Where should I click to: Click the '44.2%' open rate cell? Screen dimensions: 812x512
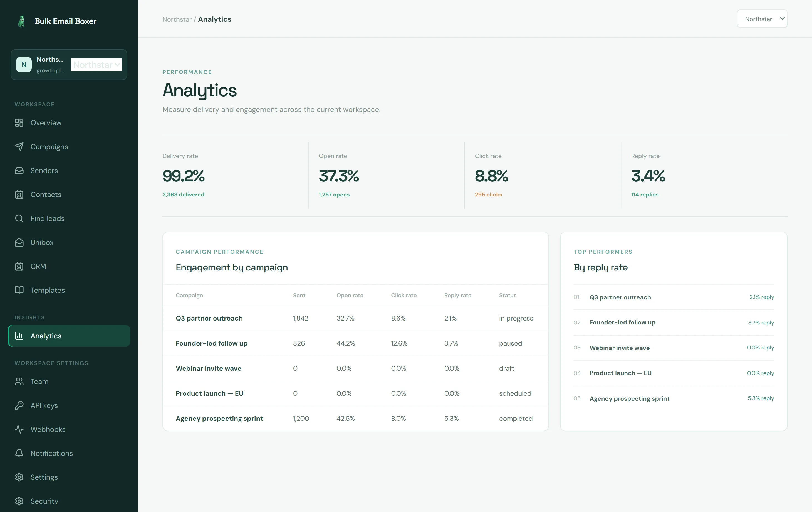click(x=346, y=344)
